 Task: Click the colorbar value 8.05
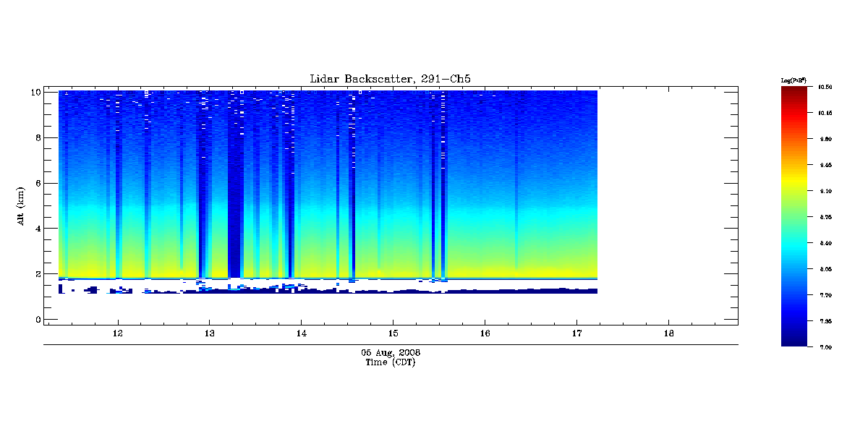825,269
